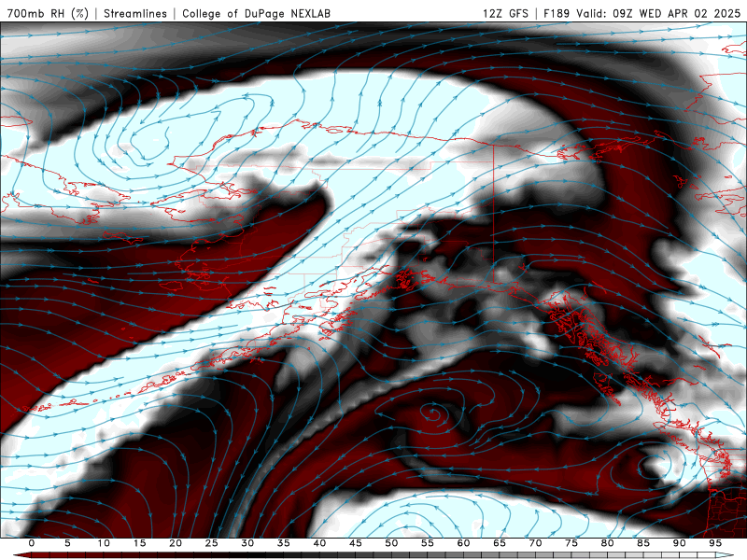Click the "F189" forecast hour label

pyautogui.click(x=557, y=13)
